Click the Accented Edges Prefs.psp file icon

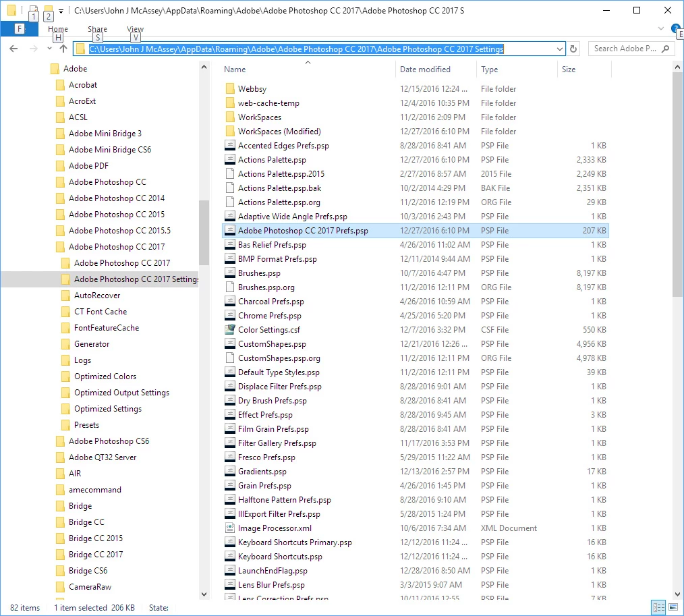tap(230, 146)
